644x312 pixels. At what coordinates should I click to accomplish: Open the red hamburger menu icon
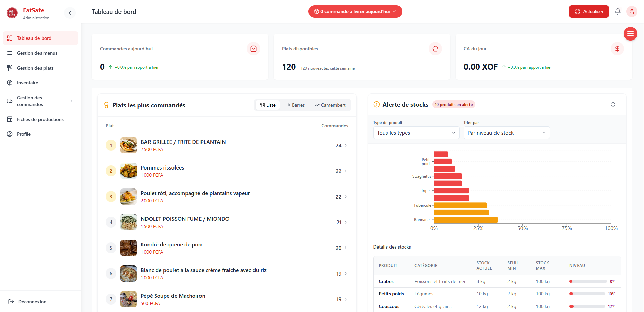coord(630,34)
